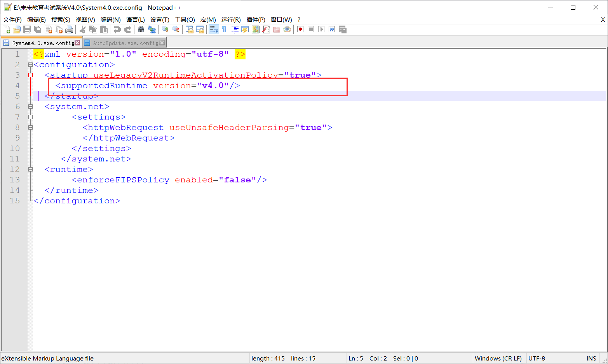This screenshot has width=608, height=364.
Task: Open the Replace dialog icon
Action: (x=152, y=29)
